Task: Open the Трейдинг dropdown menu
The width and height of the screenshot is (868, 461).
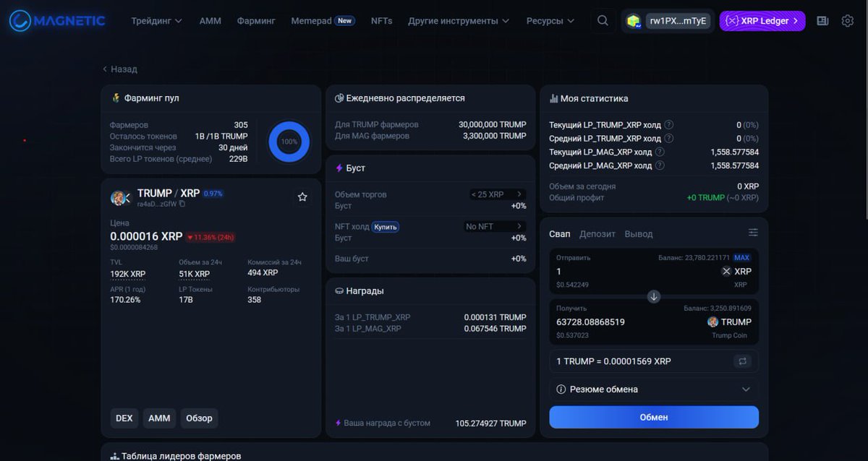Action: pyautogui.click(x=156, y=21)
